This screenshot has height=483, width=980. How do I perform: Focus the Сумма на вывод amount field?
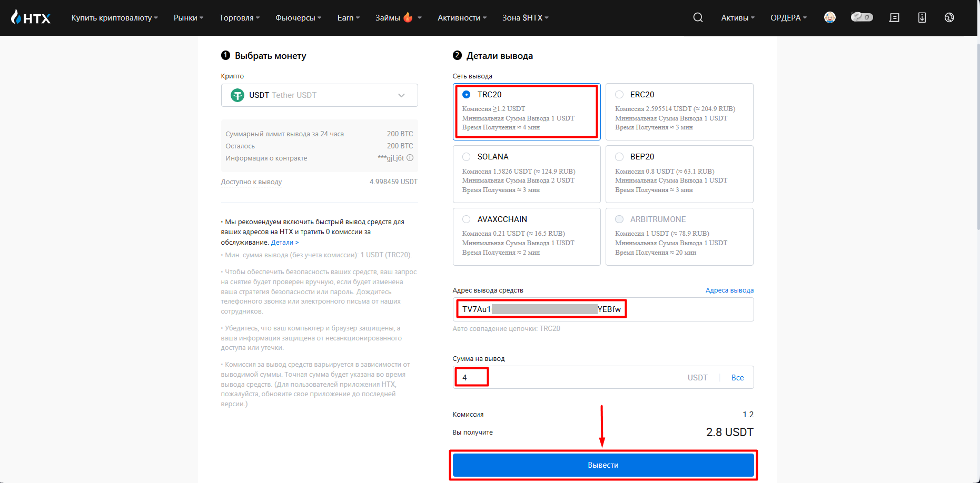603,377
